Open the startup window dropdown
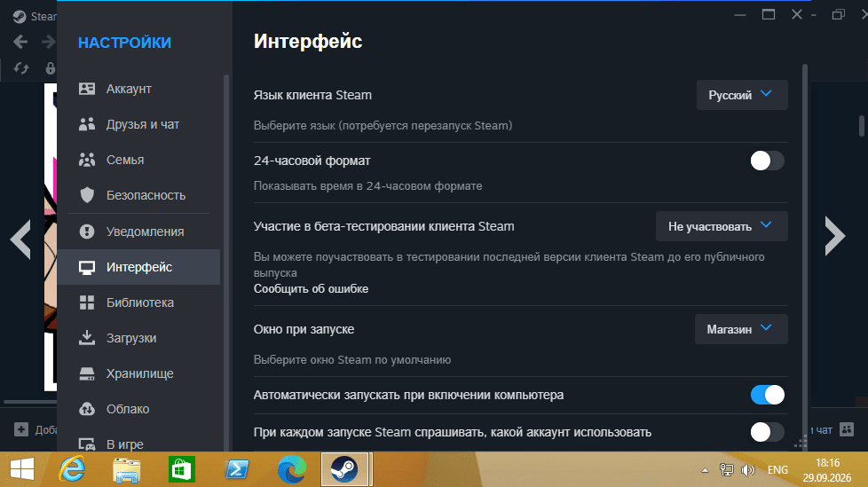The height and width of the screenshot is (487, 868). 741,329
